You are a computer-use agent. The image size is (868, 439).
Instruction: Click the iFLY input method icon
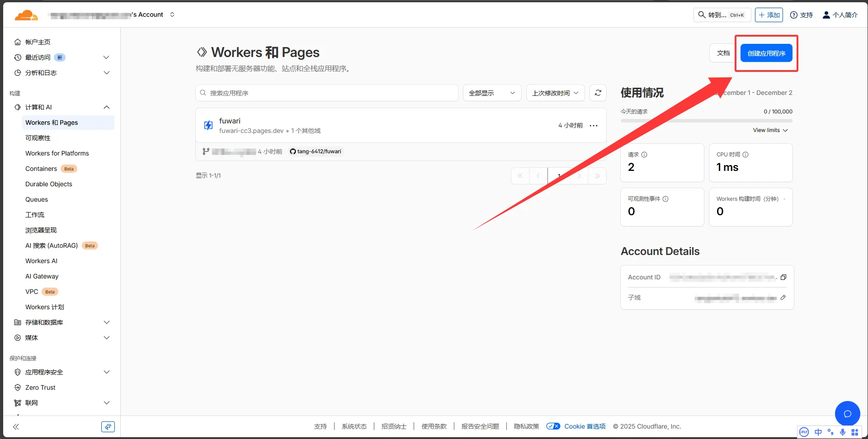(804, 432)
